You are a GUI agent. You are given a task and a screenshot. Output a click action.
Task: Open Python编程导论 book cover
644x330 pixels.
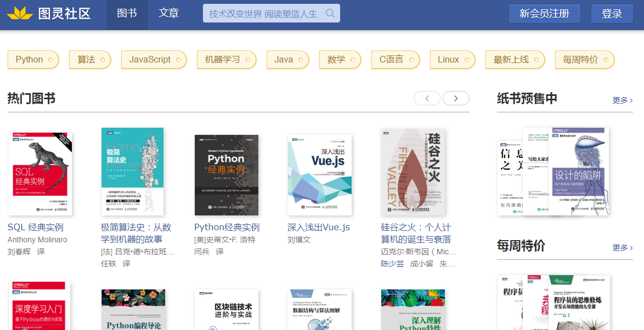[133, 310]
